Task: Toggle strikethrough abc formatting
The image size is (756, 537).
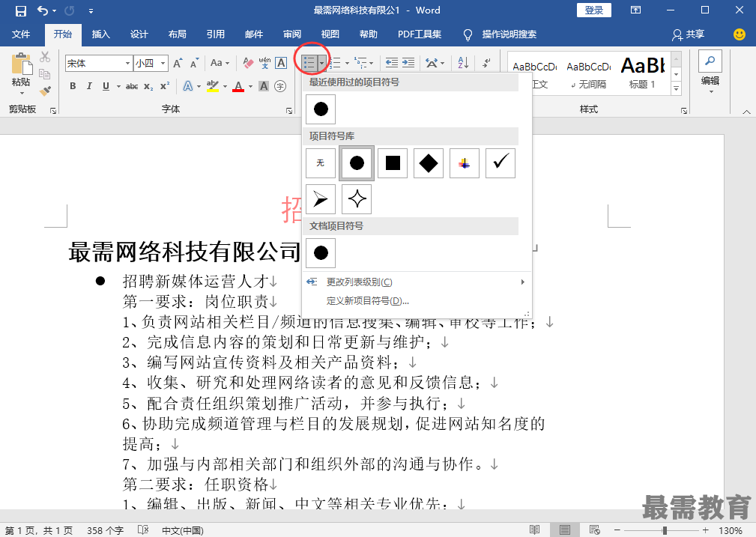Action: 132,86
